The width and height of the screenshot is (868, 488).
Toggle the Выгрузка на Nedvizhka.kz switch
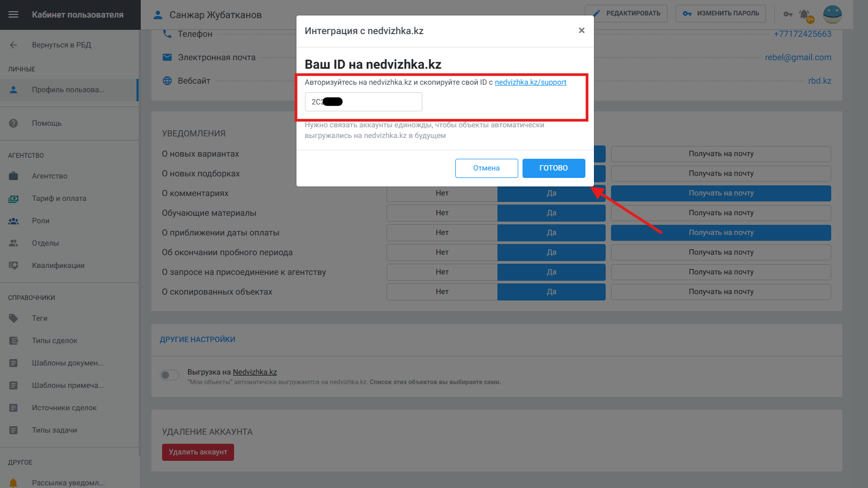coord(170,375)
